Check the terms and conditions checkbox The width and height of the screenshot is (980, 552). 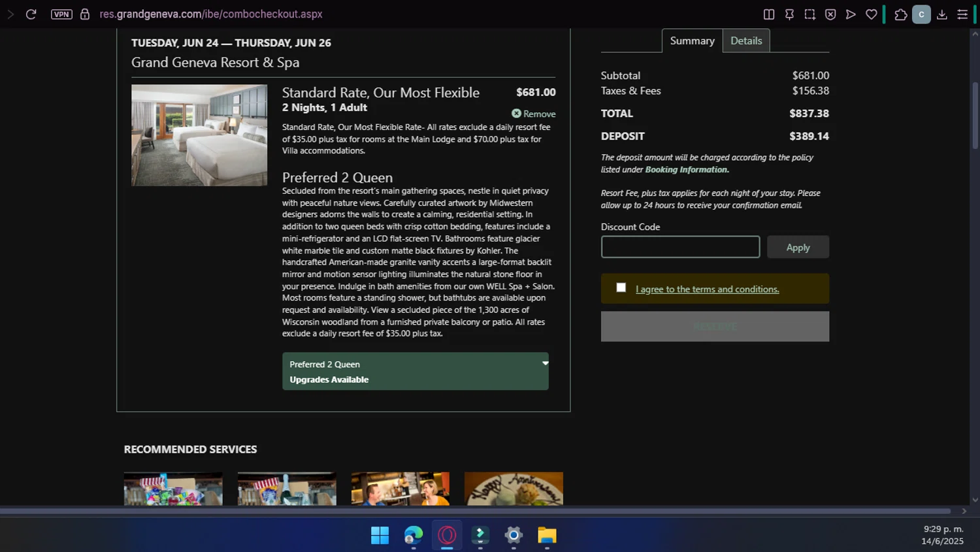pyautogui.click(x=621, y=287)
